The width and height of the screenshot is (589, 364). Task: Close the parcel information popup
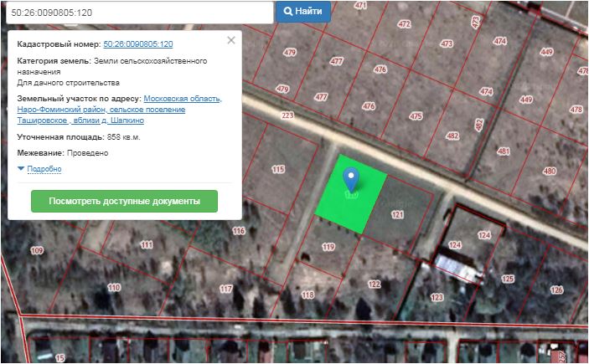[x=231, y=40]
